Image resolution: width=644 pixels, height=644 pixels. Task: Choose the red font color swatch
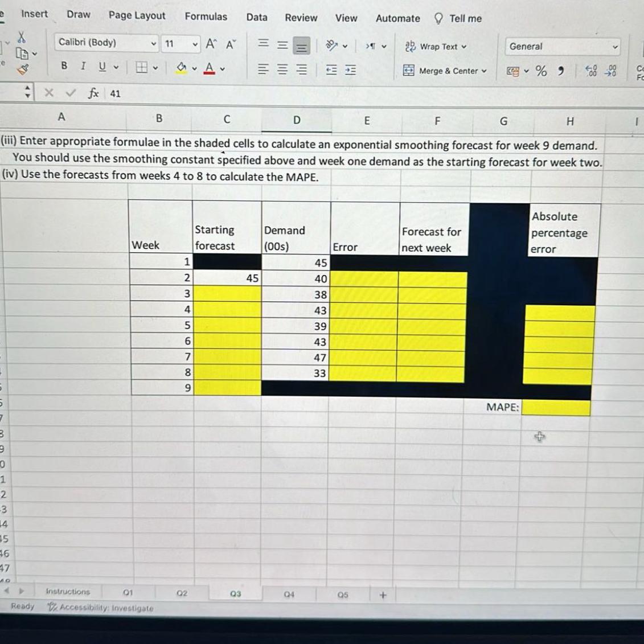pyautogui.click(x=210, y=68)
